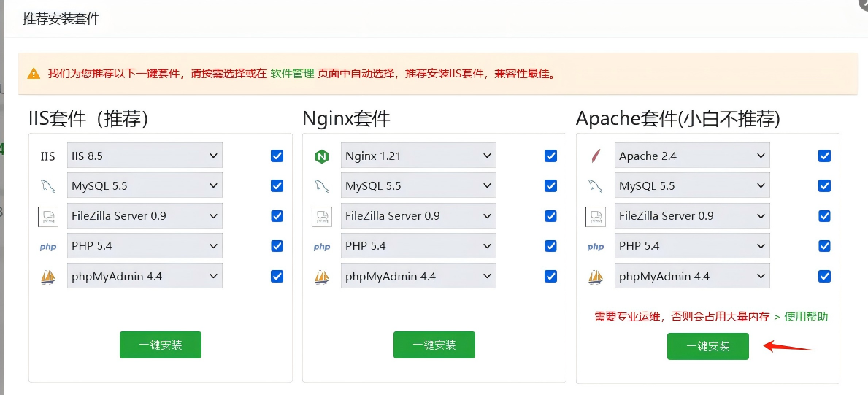This screenshot has height=395, width=868.
Task: Click the FileZilla Server icon in Apache suite
Action: click(596, 216)
